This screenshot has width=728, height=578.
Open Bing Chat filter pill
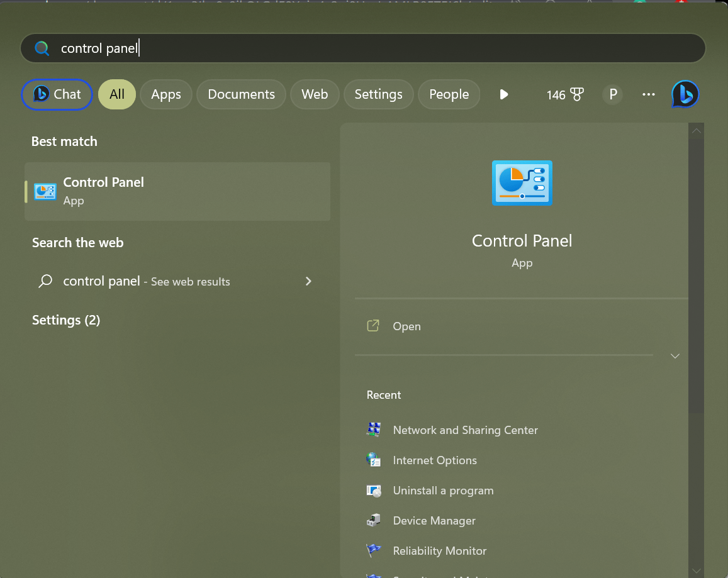(57, 95)
